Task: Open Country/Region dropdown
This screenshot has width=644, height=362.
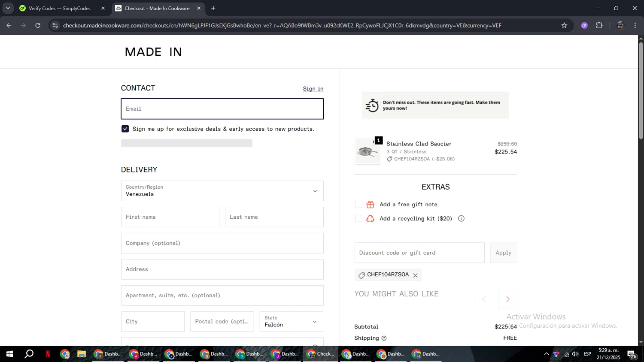Action: [x=222, y=191]
